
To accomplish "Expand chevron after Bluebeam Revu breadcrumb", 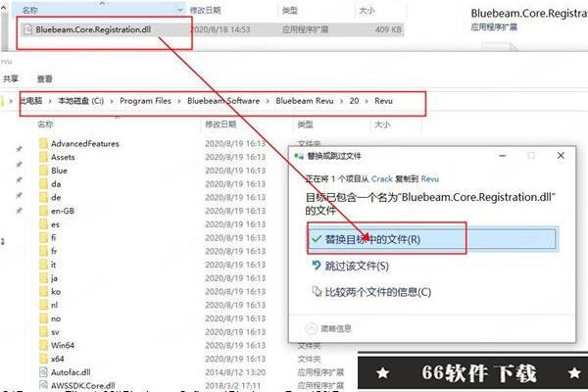I will (x=342, y=101).
